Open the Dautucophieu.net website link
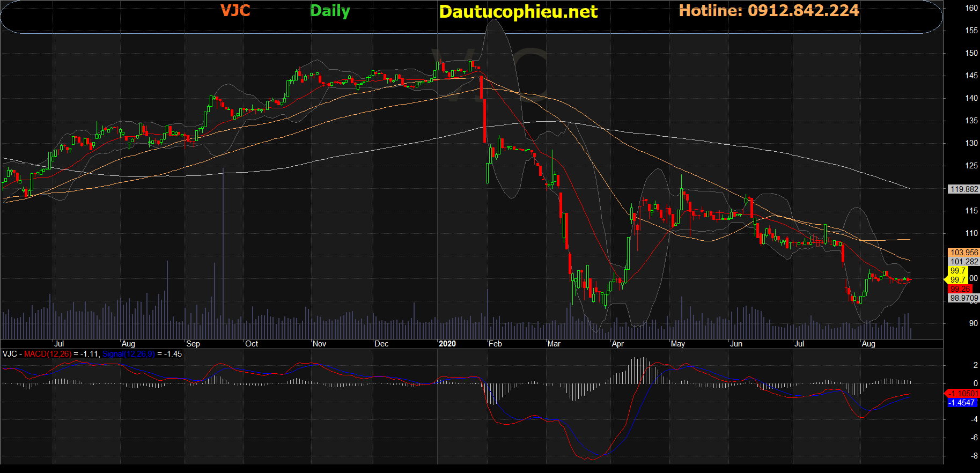 click(x=518, y=12)
